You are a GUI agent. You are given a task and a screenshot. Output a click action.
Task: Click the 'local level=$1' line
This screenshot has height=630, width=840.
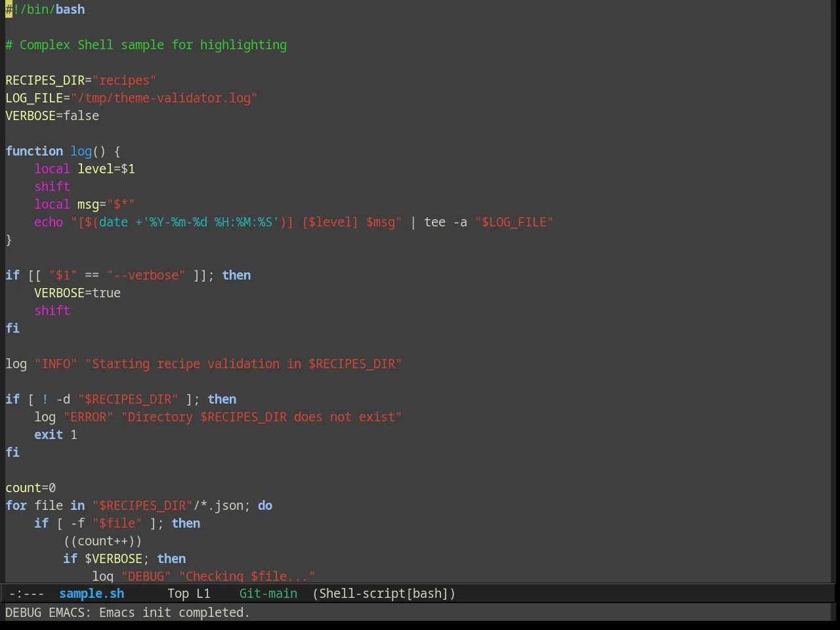85,169
